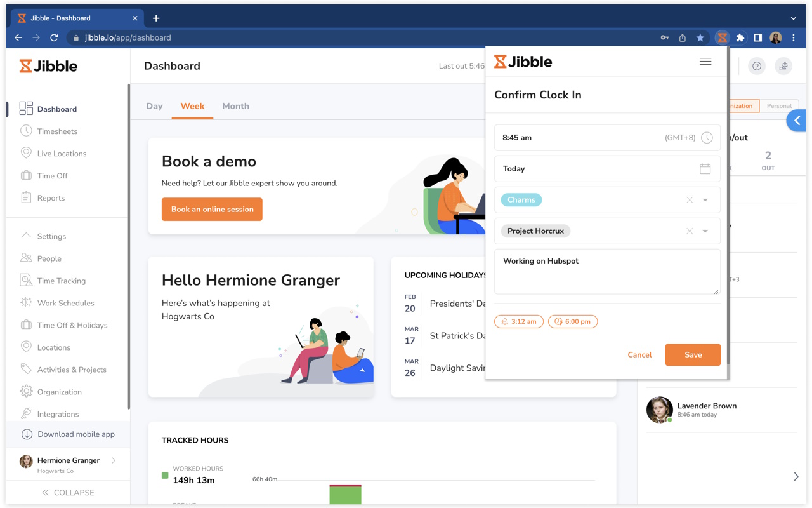This screenshot has width=812, height=508.
Task: Click the 8:45 am time field
Action: [x=607, y=138]
